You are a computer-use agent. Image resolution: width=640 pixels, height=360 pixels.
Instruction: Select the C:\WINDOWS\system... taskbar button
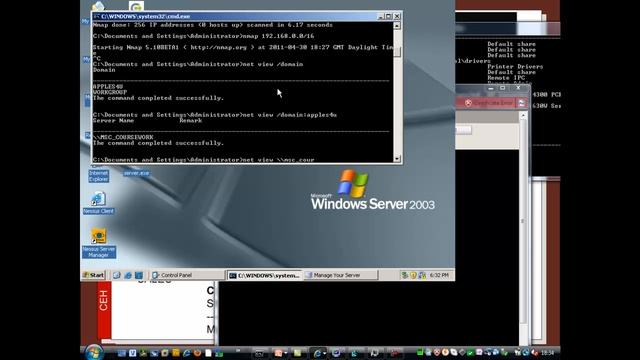pos(264,276)
